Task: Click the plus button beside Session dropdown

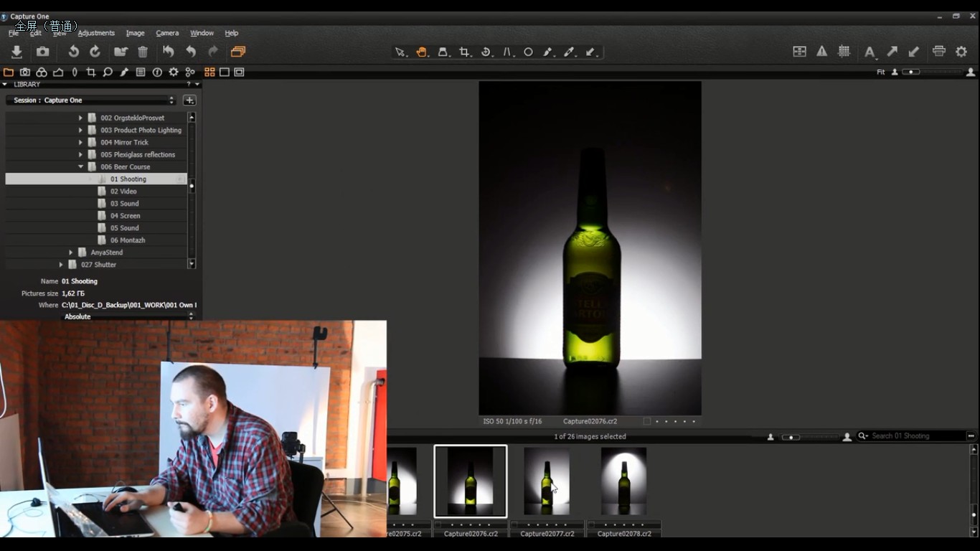Action: tap(189, 100)
